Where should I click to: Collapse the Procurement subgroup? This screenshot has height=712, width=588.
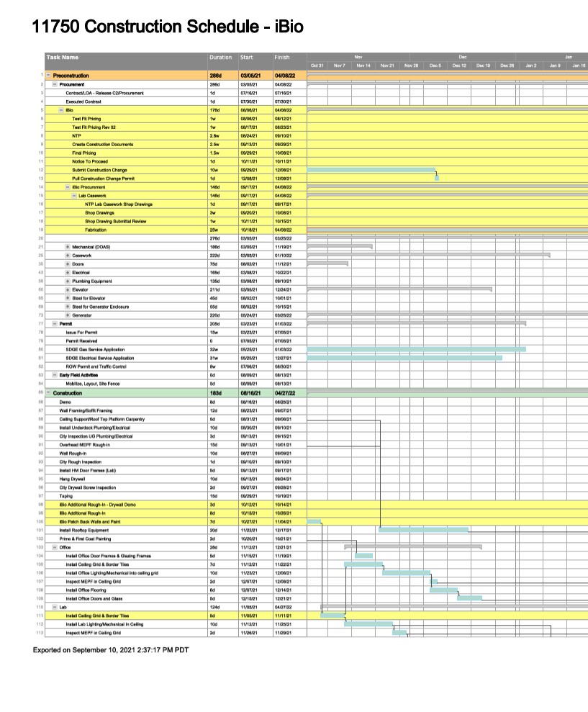click(x=54, y=84)
